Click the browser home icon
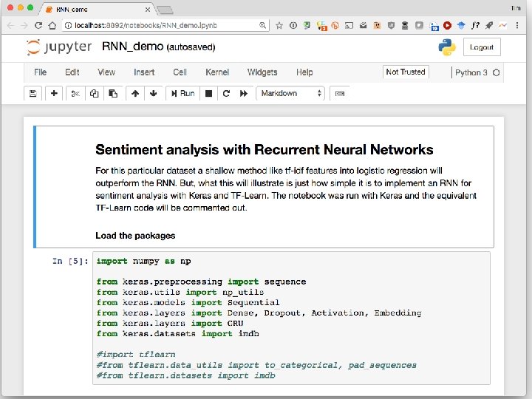Viewport: 532px width, 399px height. (x=52, y=25)
